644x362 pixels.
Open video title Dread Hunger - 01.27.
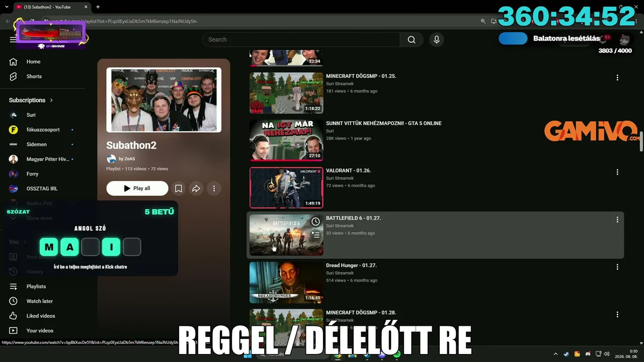coord(351,265)
